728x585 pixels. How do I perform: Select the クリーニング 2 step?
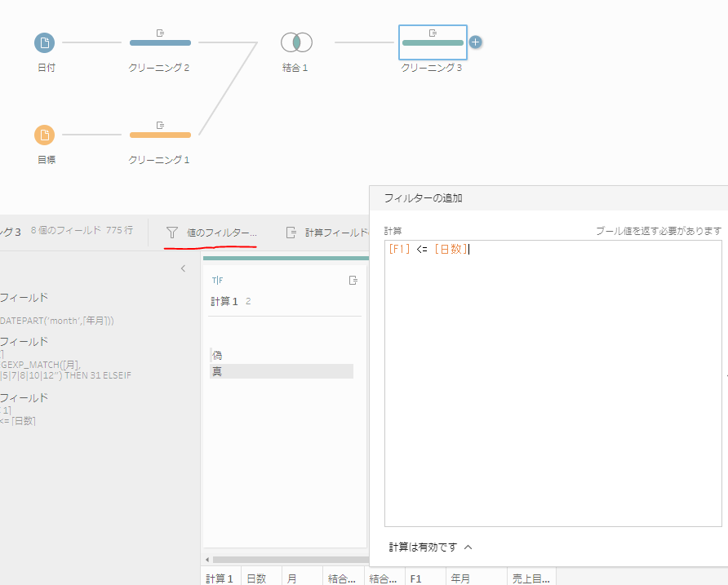click(160, 42)
